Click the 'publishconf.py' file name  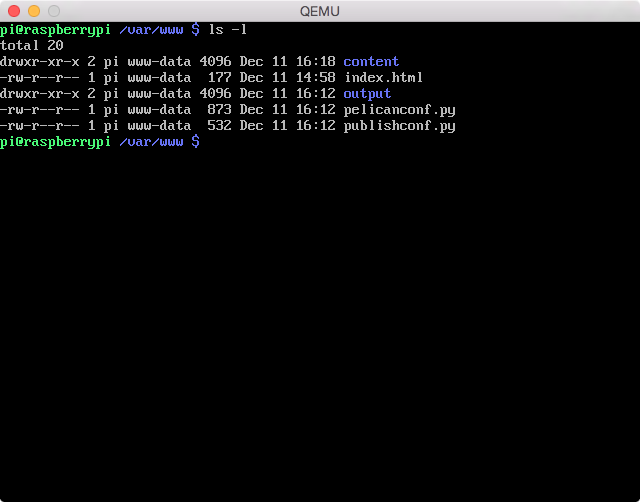pyautogui.click(x=399, y=126)
